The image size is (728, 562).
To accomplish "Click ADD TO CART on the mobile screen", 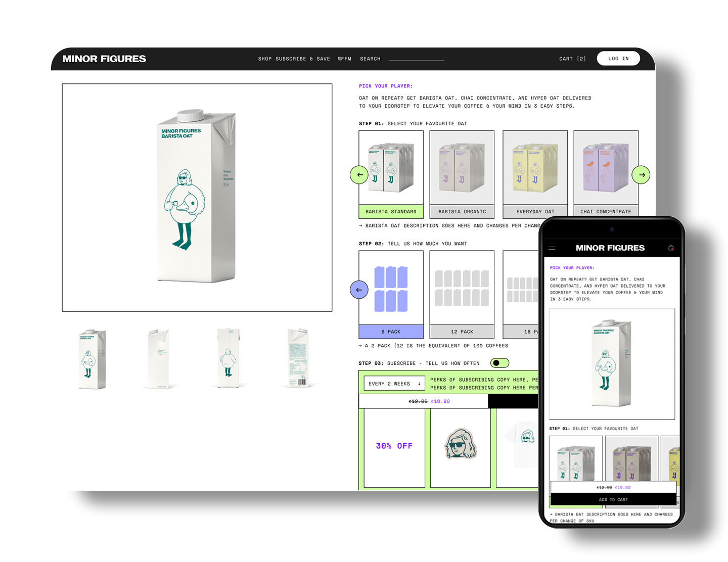I will tap(613, 499).
